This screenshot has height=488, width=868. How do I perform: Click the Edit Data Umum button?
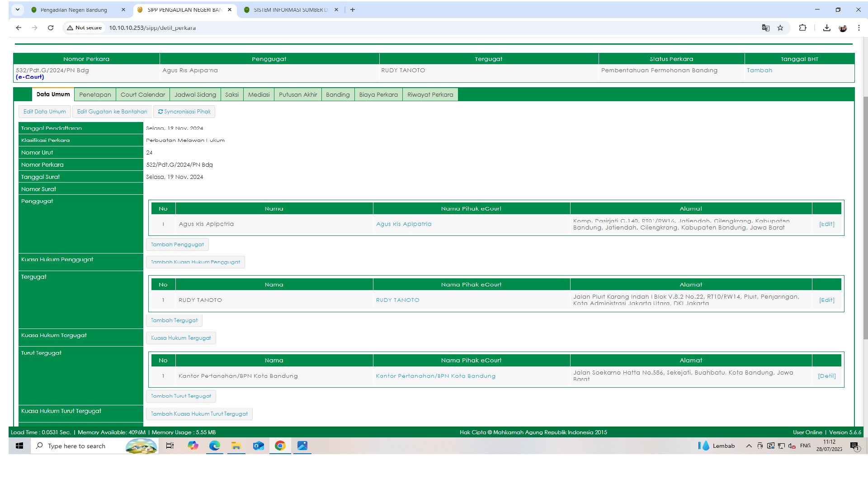click(x=44, y=112)
